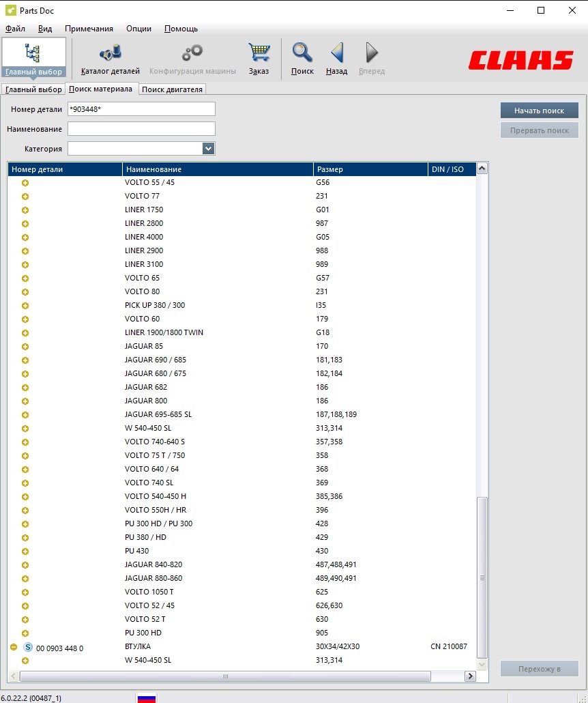Switch to the Поиск двигателя tab

172,89
